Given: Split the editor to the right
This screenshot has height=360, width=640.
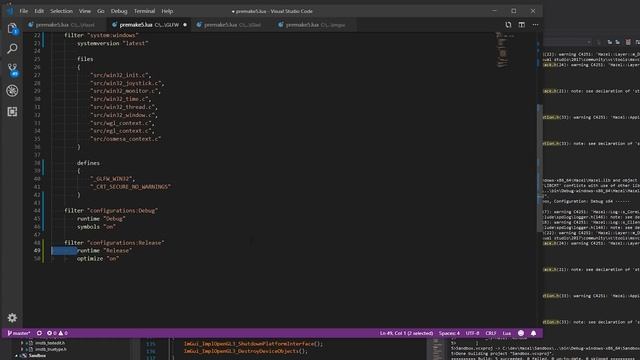Looking at the screenshot, I should [522, 25].
